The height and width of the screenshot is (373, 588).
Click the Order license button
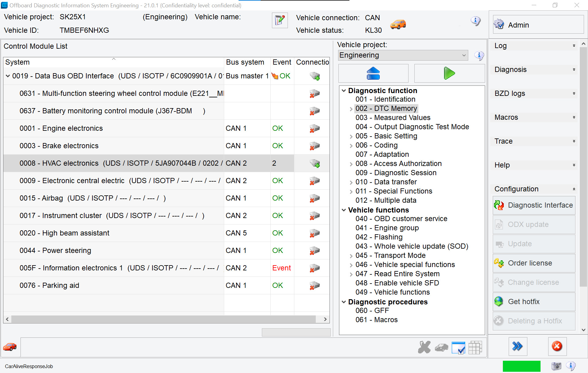pos(534,263)
